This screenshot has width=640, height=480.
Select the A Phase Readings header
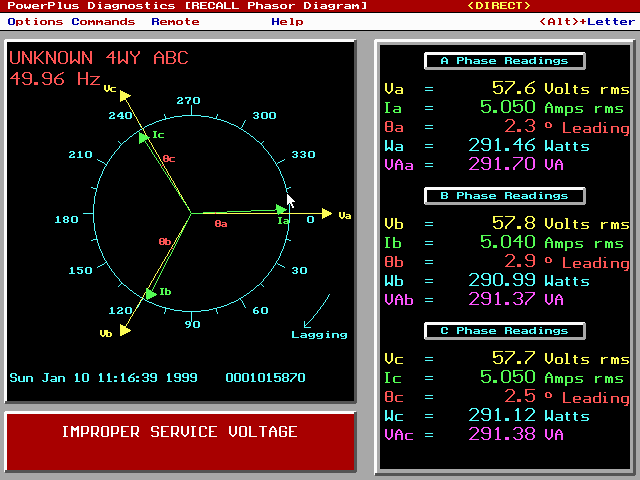(505, 61)
